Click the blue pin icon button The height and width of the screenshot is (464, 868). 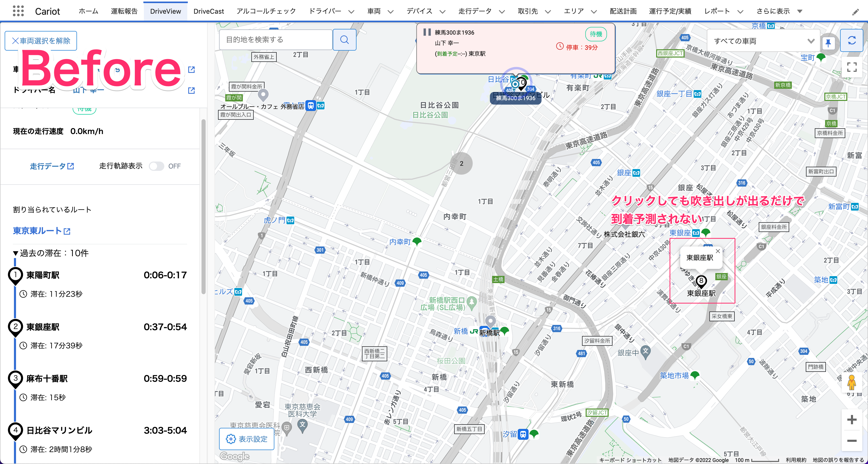point(828,43)
